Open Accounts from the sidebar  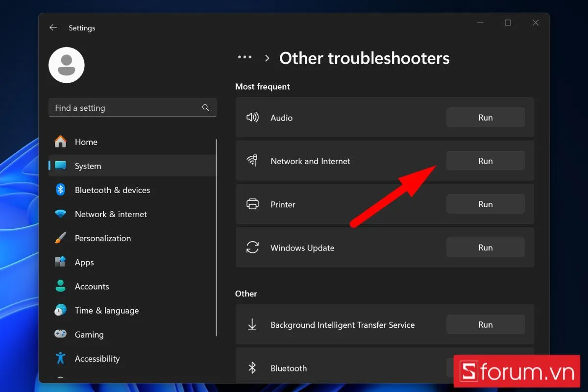click(x=92, y=287)
